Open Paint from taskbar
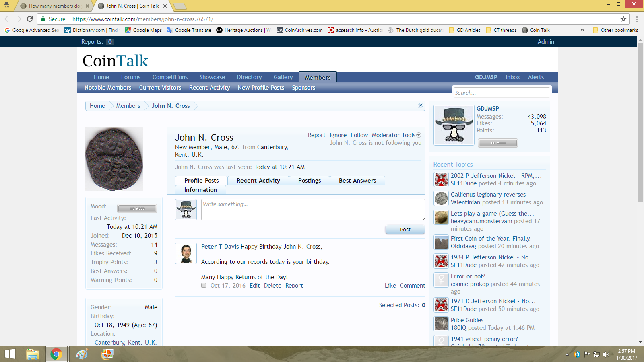Image resolution: width=644 pixels, height=362 pixels. 82,354
